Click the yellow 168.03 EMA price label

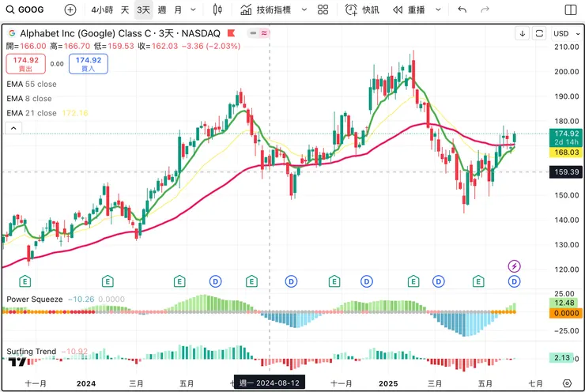(x=566, y=153)
